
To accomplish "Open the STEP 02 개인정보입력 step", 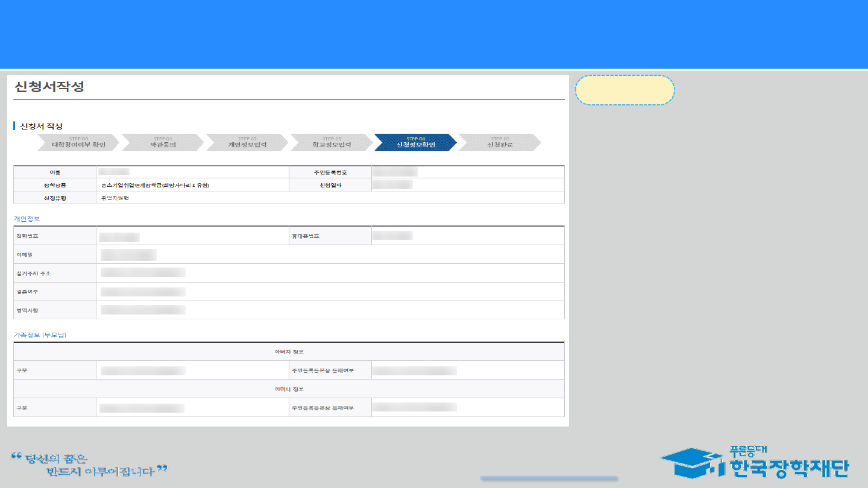I will (x=247, y=143).
